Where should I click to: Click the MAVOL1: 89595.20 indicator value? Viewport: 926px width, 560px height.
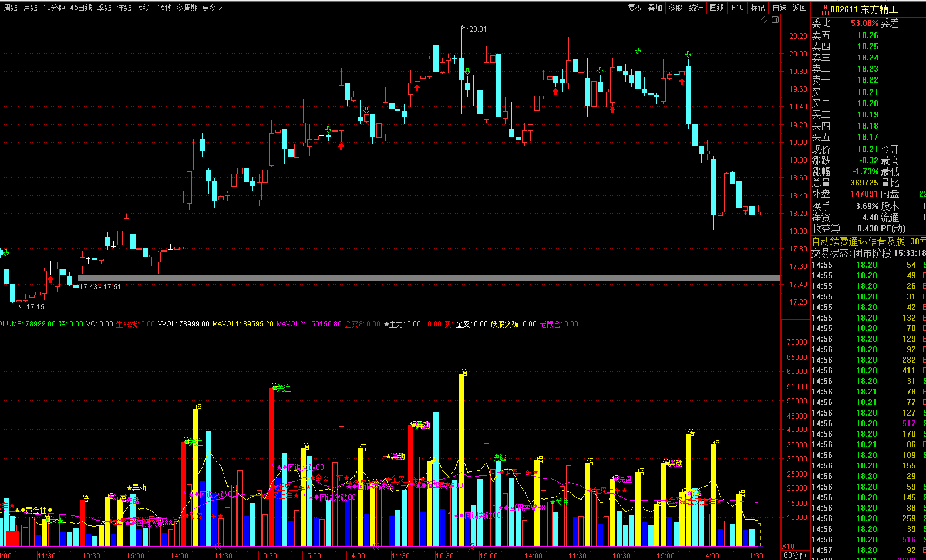point(243,324)
